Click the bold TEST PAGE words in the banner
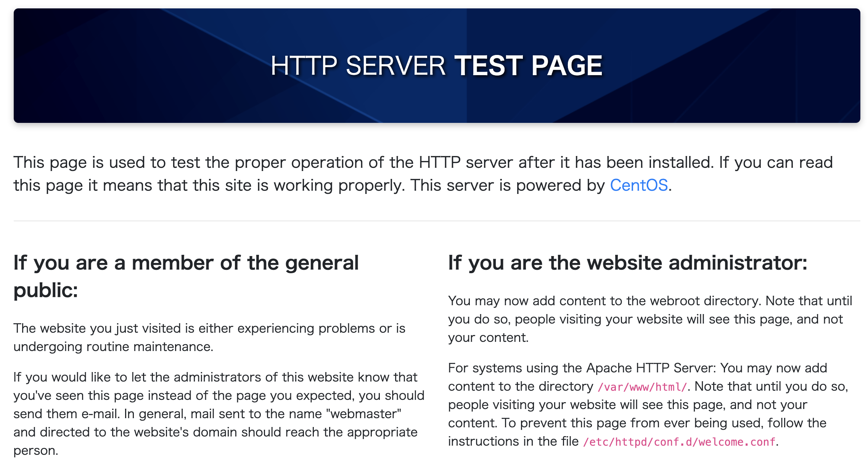This screenshot has height=464, width=868. pos(528,66)
